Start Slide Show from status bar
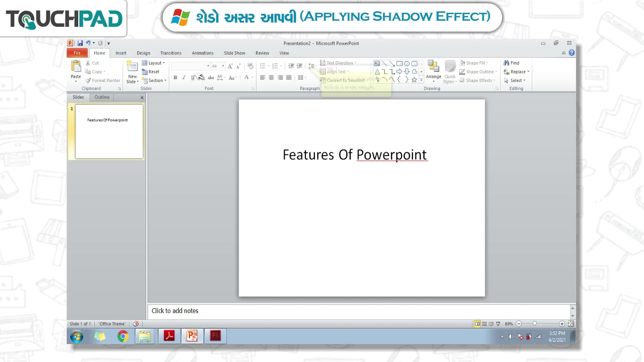 point(498,324)
